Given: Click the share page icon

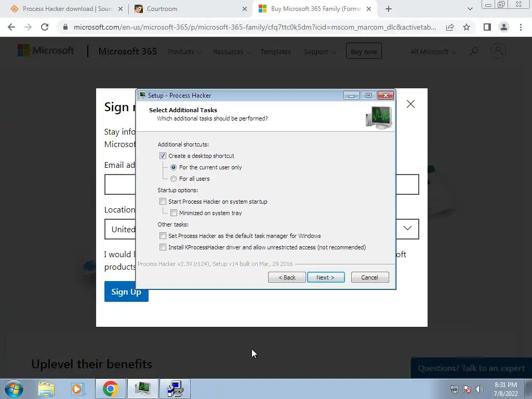Looking at the screenshot, I should 450,27.
